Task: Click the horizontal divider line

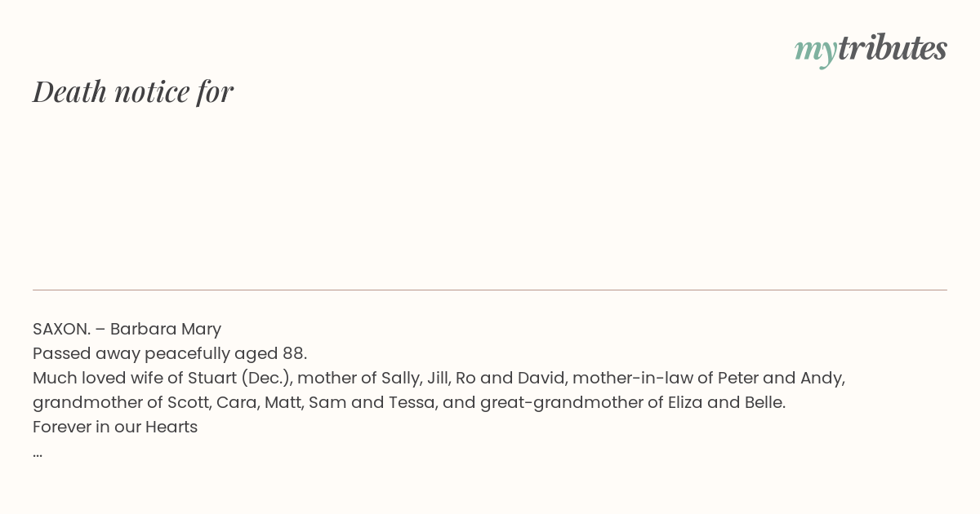Action: 490,290
